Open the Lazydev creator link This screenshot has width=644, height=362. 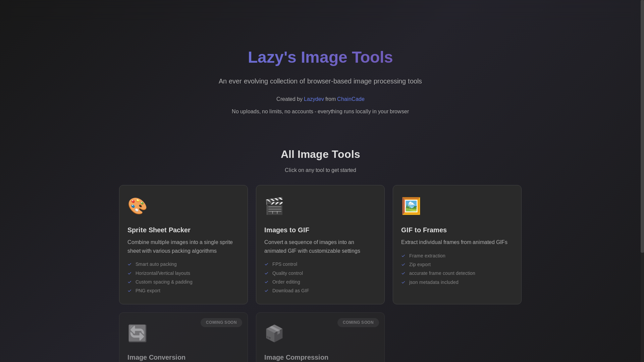tap(314, 99)
